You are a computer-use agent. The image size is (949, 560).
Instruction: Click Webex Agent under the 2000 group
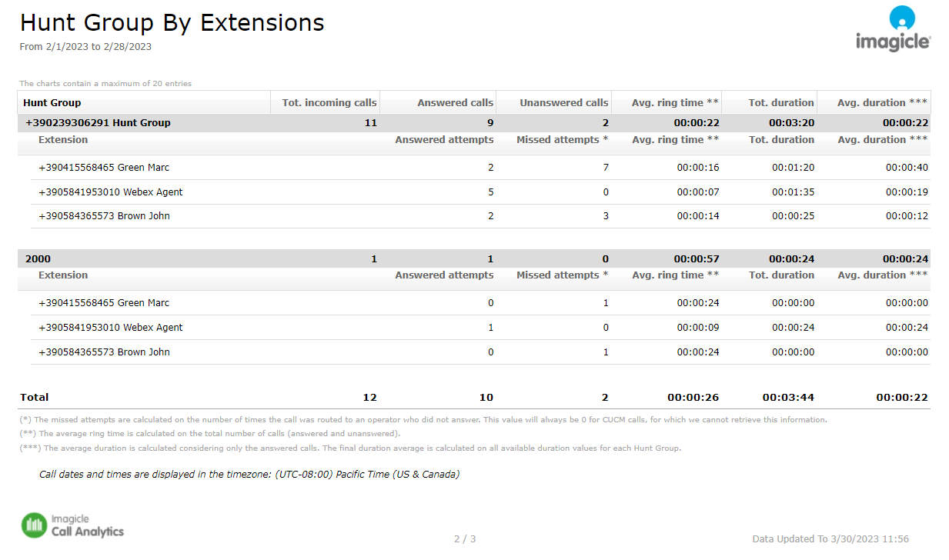click(111, 328)
